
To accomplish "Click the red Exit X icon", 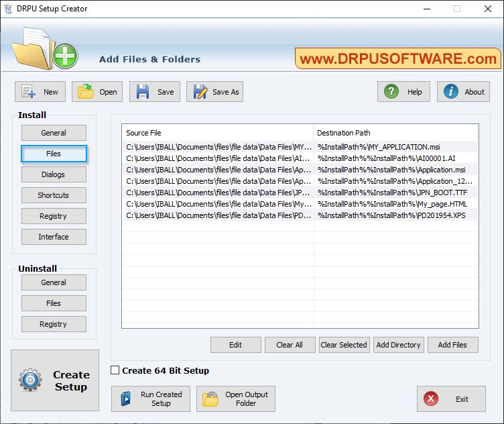I will coord(431,399).
